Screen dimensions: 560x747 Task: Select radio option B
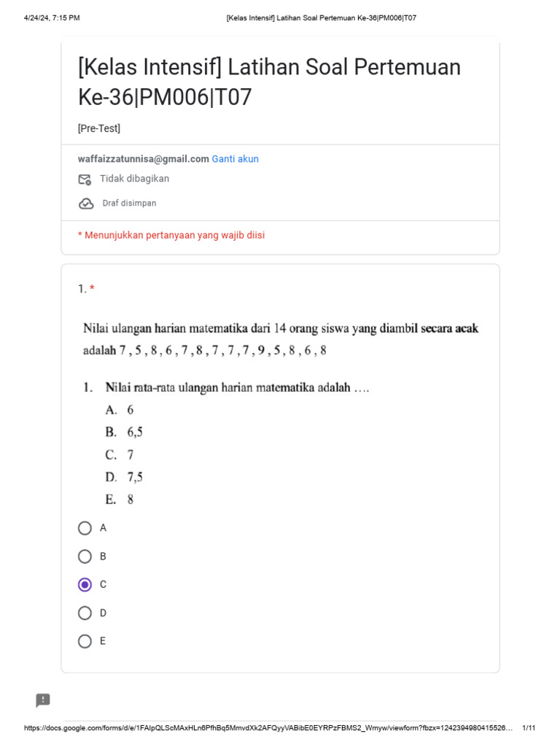pos(85,557)
